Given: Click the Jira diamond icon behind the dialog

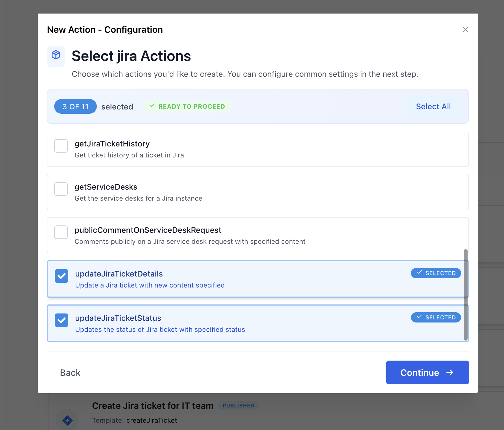Looking at the screenshot, I should pyautogui.click(x=67, y=420).
